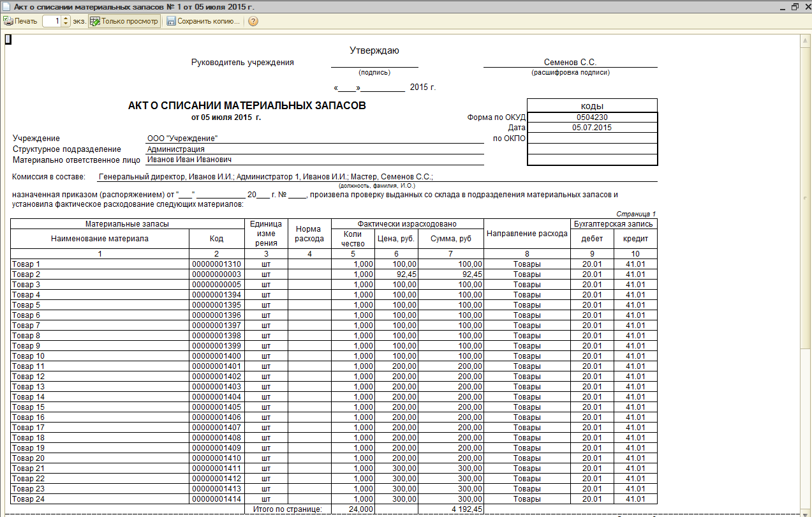Click the Итого по странице label
The width and height of the screenshot is (812, 517).
pos(288,509)
